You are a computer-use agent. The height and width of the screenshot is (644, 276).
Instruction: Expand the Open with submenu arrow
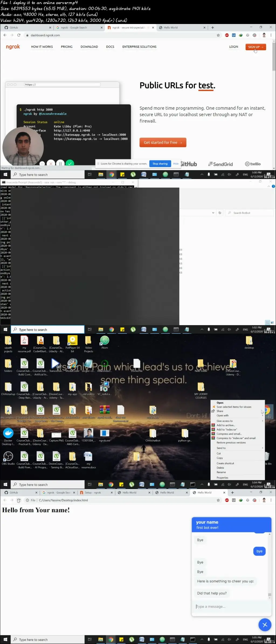click(262, 415)
